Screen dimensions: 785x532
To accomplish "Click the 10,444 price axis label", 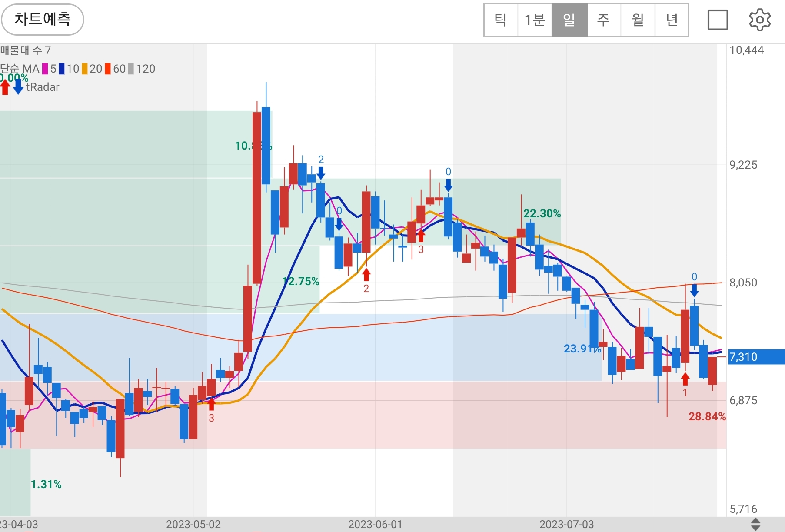I will coord(746,50).
